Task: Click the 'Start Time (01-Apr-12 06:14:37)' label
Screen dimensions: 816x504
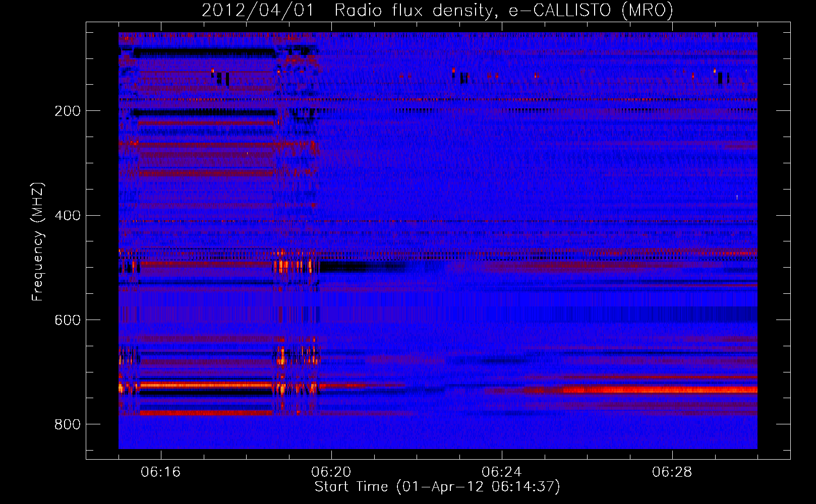Action: point(437,487)
